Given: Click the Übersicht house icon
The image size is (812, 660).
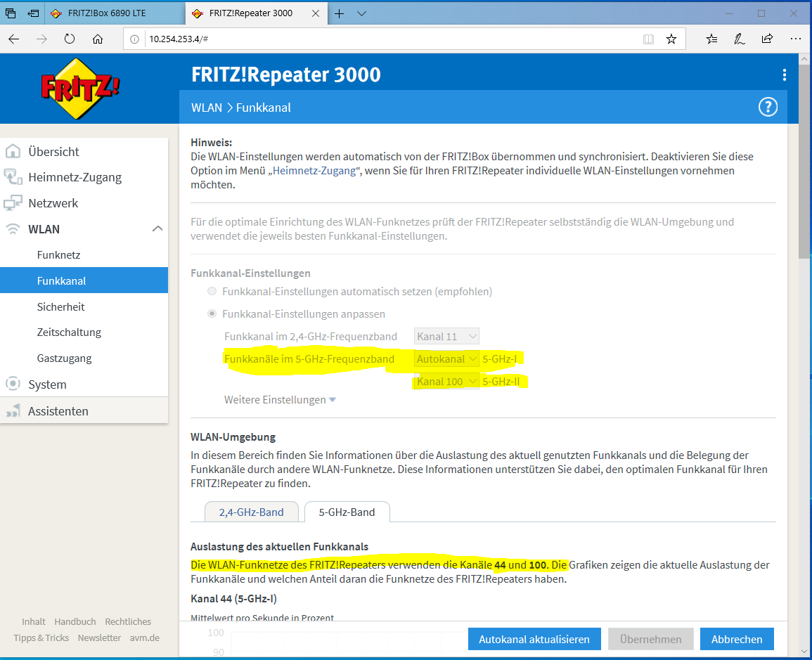Looking at the screenshot, I should [x=13, y=152].
